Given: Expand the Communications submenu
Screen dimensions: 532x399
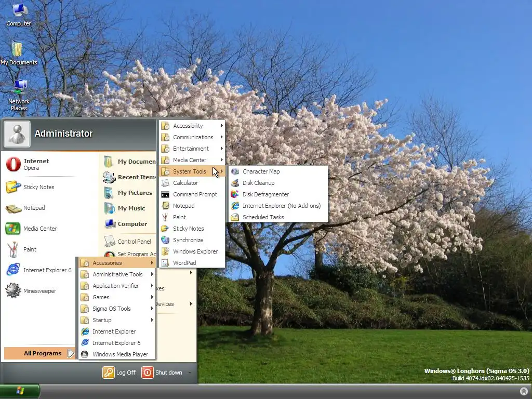Looking at the screenshot, I should pos(192,137).
